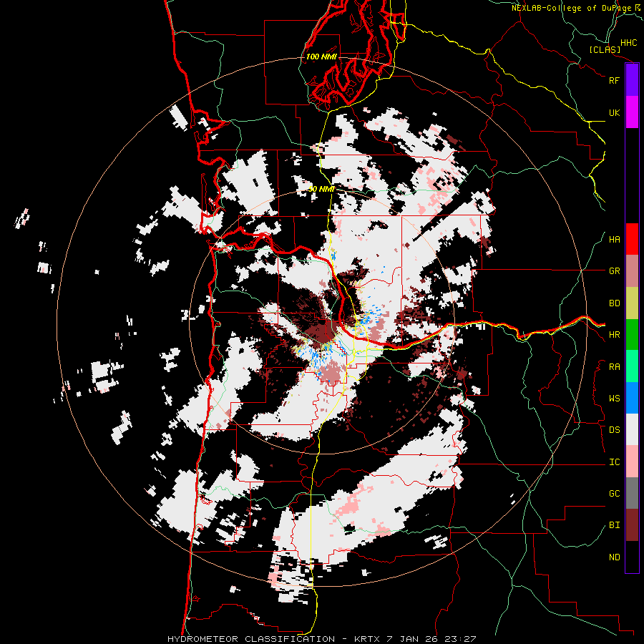The image size is (644, 644).
Task: Click the RF purple legend swatch
Action: pos(632,80)
